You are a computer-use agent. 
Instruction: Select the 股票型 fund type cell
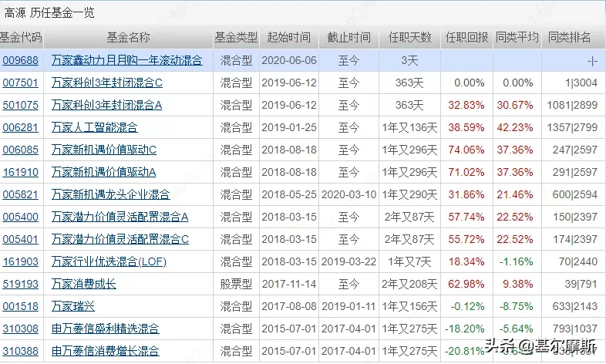(236, 284)
